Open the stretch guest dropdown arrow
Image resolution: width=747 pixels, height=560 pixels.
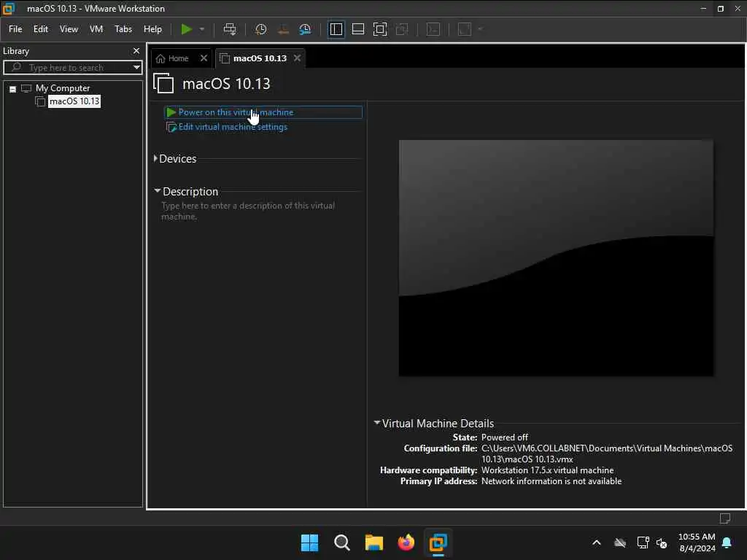coord(480,29)
